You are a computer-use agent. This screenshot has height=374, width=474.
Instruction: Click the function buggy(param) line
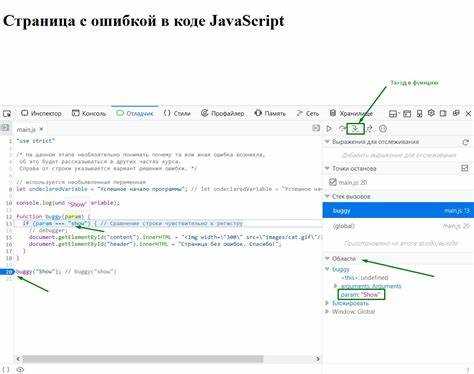(x=53, y=216)
